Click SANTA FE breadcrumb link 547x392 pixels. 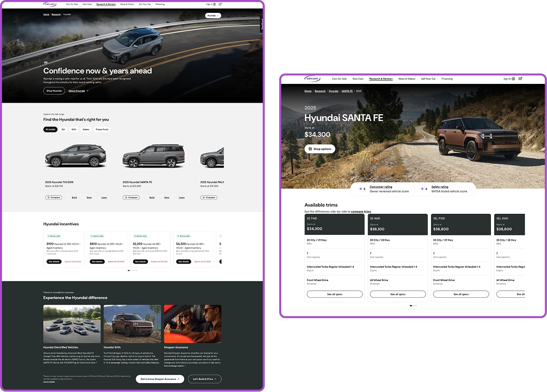pyautogui.click(x=347, y=91)
